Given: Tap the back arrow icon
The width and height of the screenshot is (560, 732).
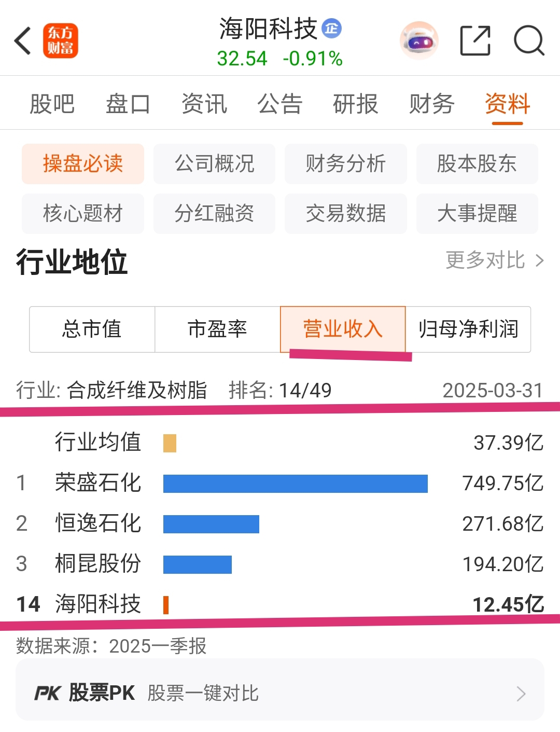Looking at the screenshot, I should [23, 40].
